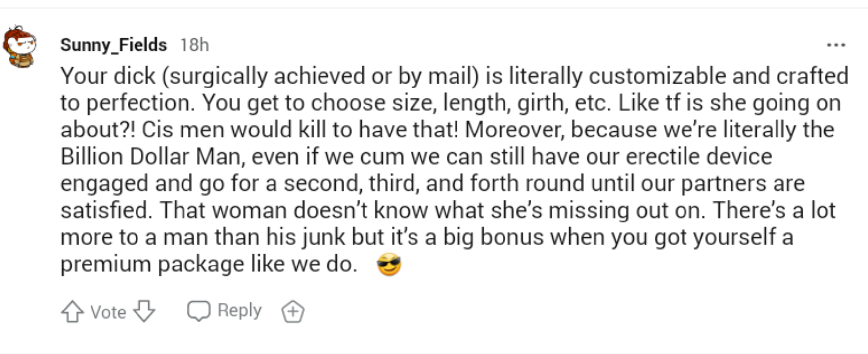Open the three-dot comment options menu
868x354 pixels.
(836, 45)
